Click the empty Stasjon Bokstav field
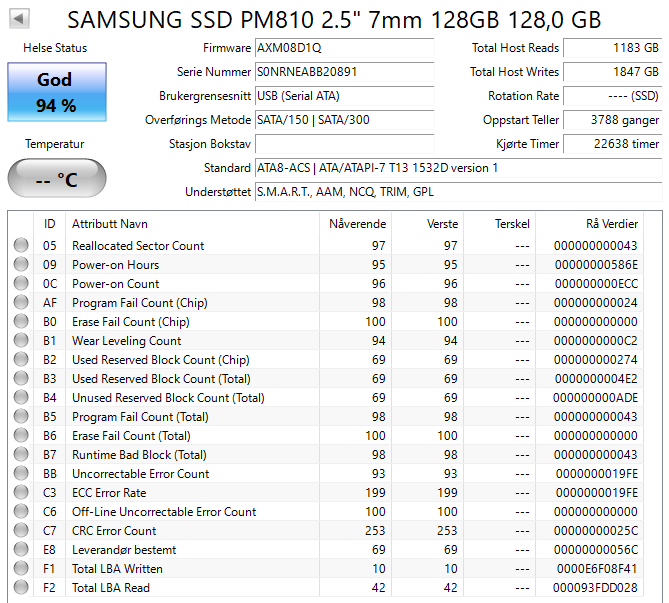Screen dimensions: 669x603 [x=345, y=144]
